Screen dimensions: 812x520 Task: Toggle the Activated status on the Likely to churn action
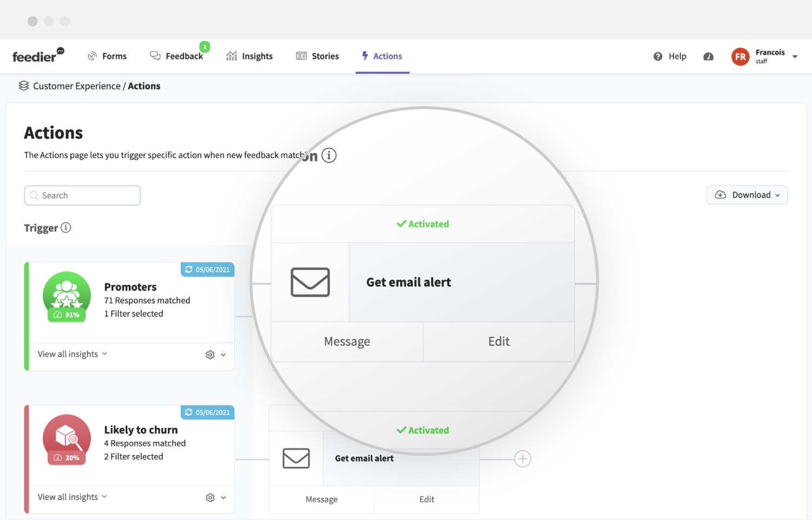pyautogui.click(x=423, y=430)
